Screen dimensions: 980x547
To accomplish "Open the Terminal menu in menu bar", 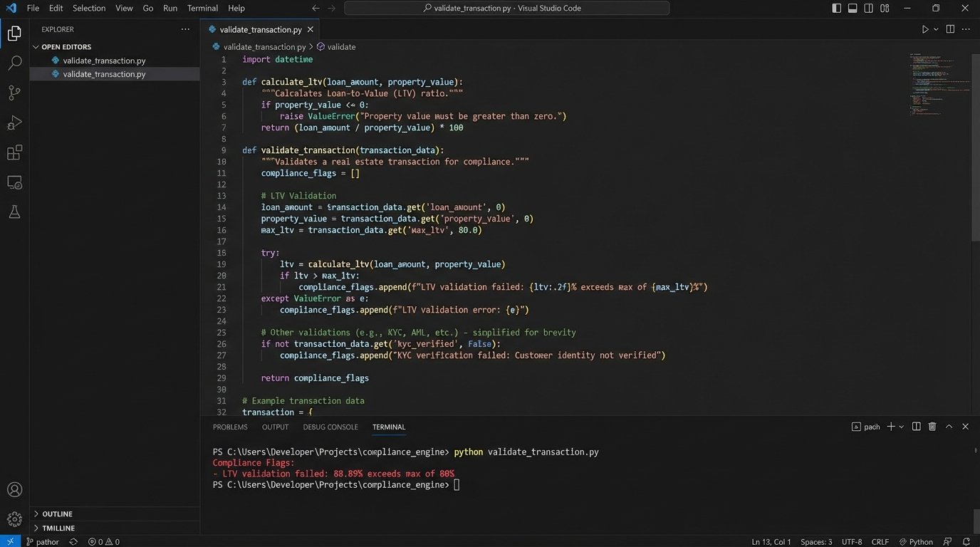I will 202,9.
